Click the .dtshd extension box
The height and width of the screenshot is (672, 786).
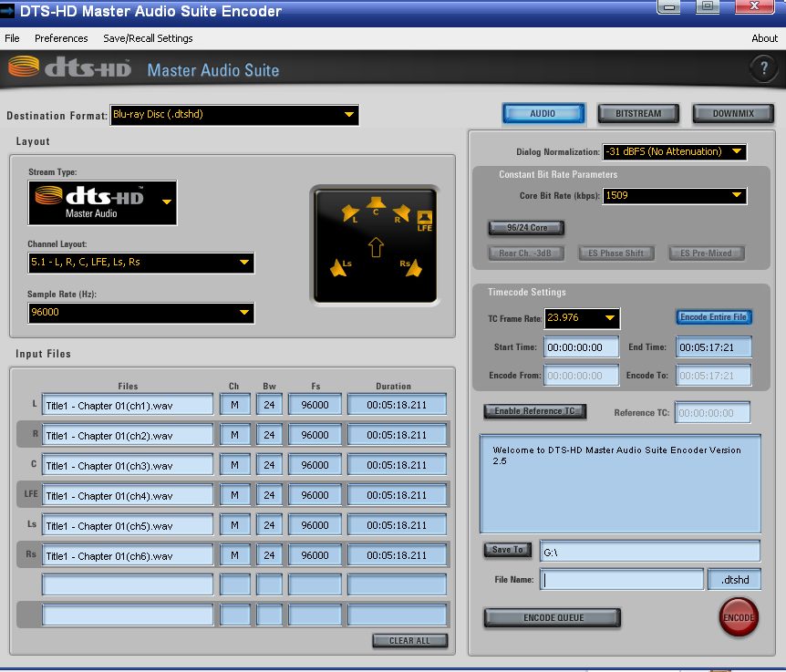pyautogui.click(x=734, y=579)
